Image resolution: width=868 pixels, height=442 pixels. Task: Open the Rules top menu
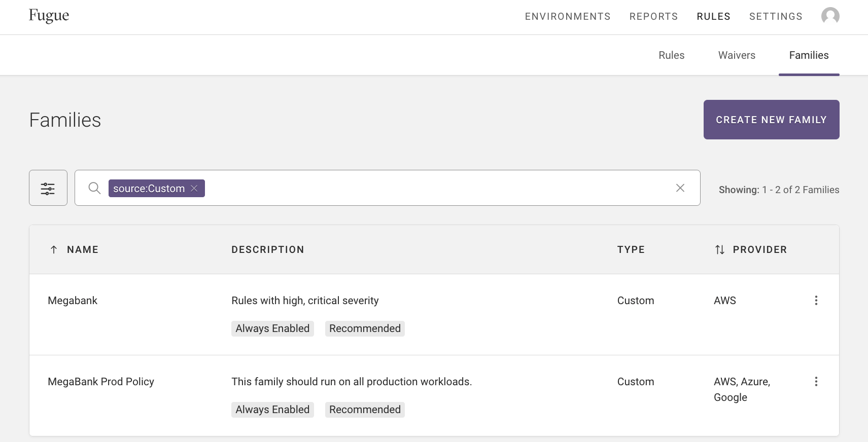coord(713,17)
